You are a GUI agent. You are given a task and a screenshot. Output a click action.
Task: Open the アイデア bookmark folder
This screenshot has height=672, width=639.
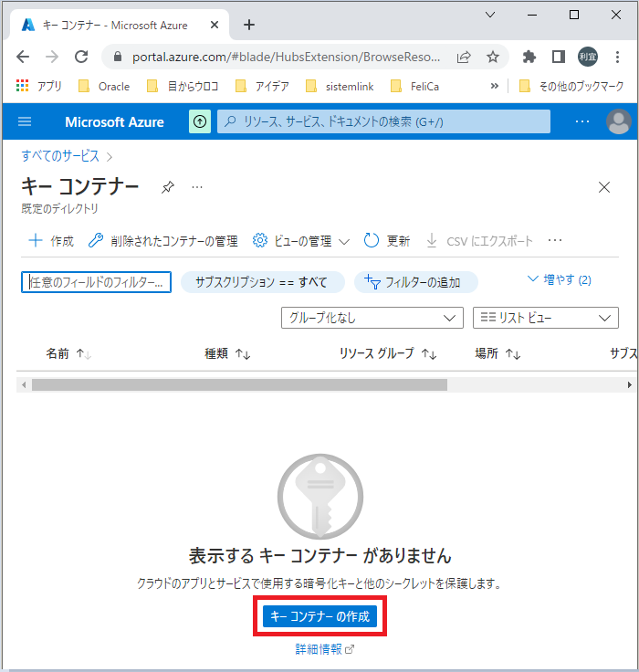[262, 87]
